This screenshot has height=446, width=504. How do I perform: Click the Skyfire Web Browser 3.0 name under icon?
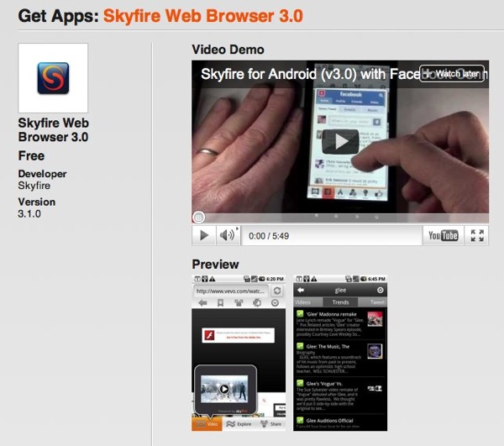54,130
